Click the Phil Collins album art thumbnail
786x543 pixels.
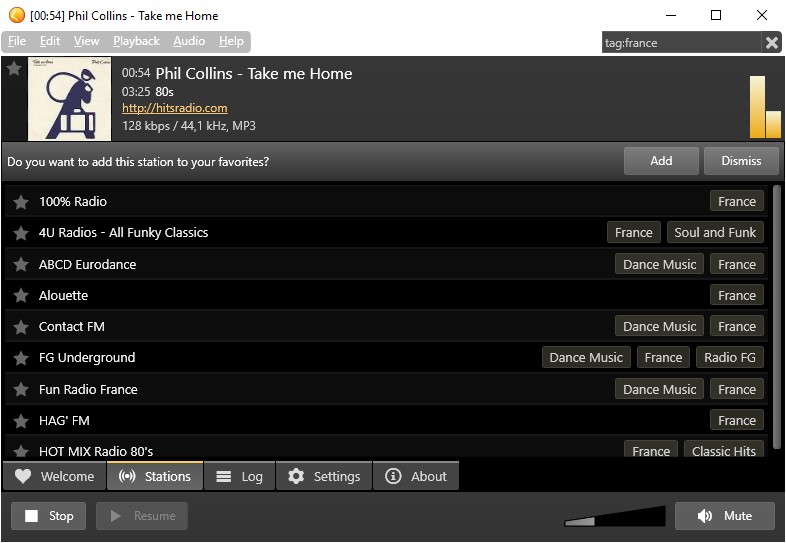[70, 99]
